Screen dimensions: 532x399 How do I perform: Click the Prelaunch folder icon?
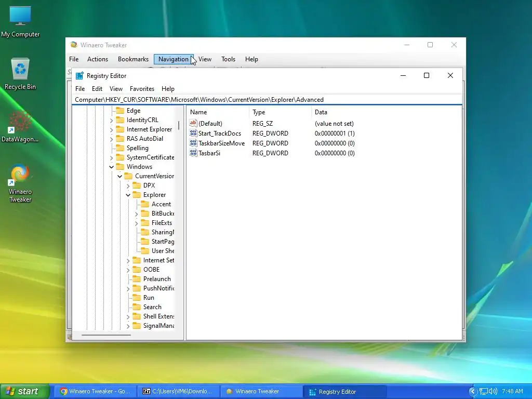(137, 278)
